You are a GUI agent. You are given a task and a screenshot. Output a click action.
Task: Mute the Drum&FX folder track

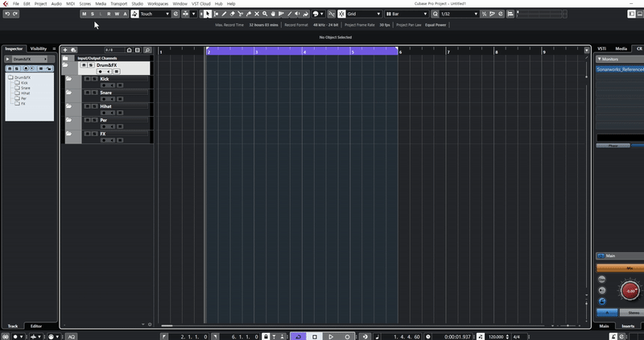tap(84, 65)
